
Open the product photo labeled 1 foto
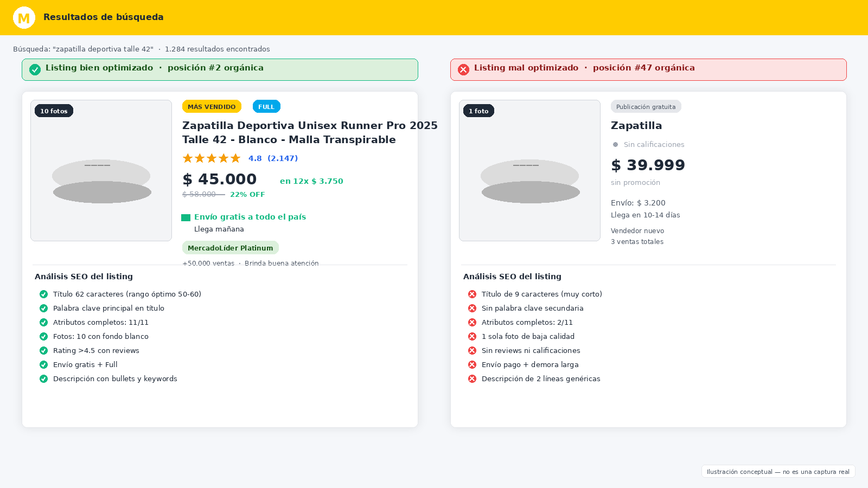530,170
